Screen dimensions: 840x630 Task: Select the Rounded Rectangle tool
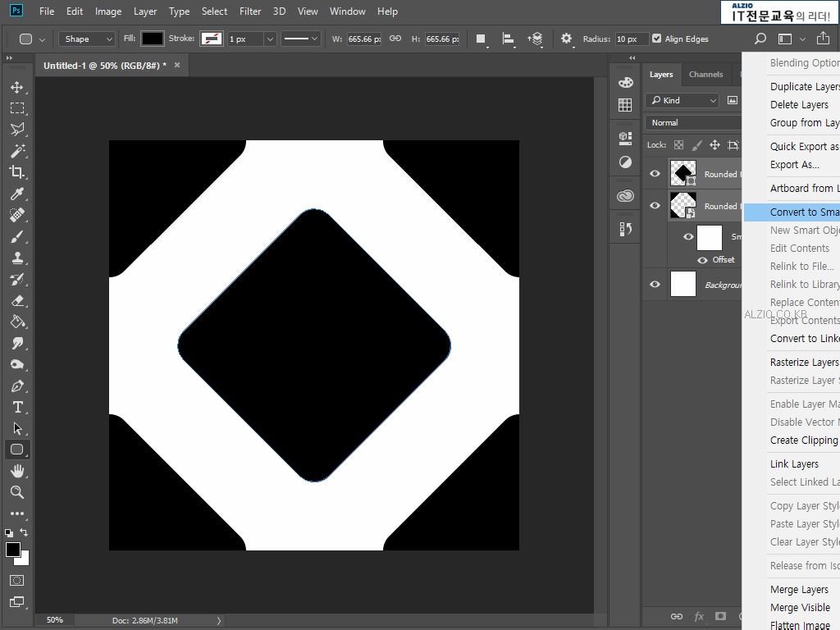[17, 450]
